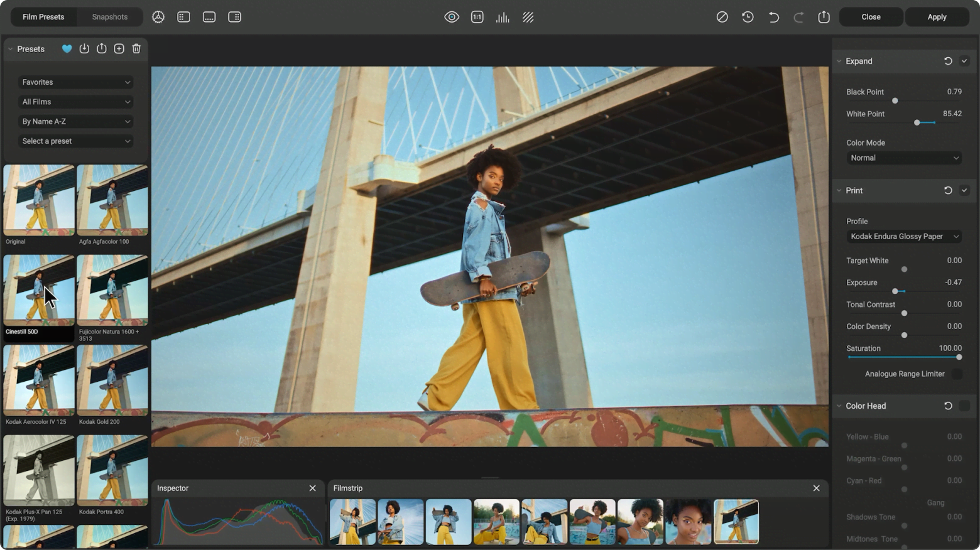Close the Inspector panel
This screenshot has width=980, height=550.
[x=312, y=488]
